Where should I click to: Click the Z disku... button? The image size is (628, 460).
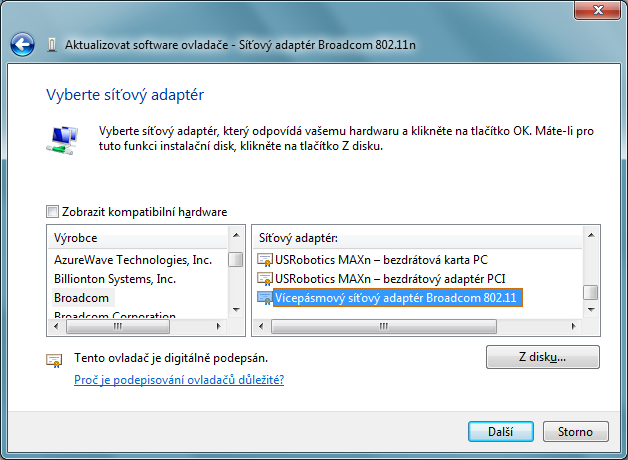543,357
